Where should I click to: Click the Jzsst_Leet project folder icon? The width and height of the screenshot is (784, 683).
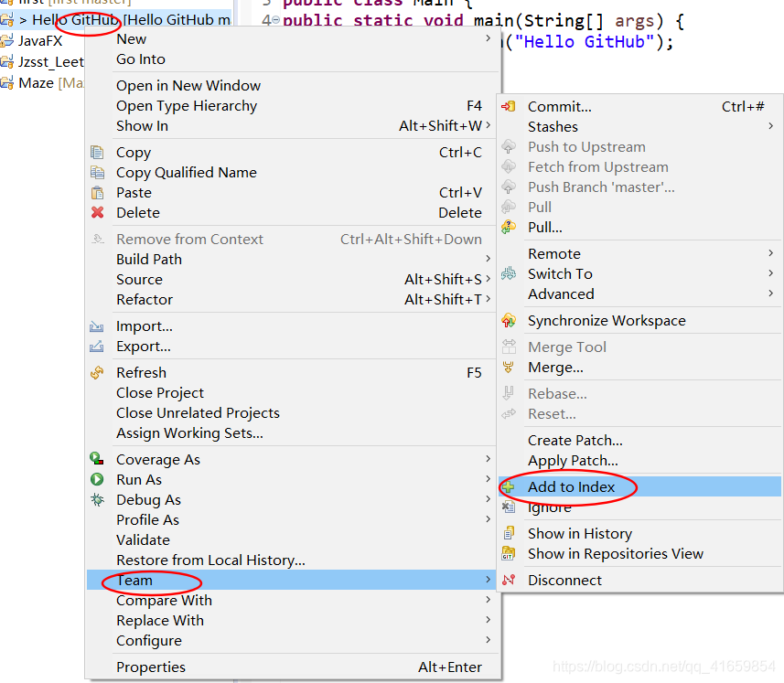7,61
